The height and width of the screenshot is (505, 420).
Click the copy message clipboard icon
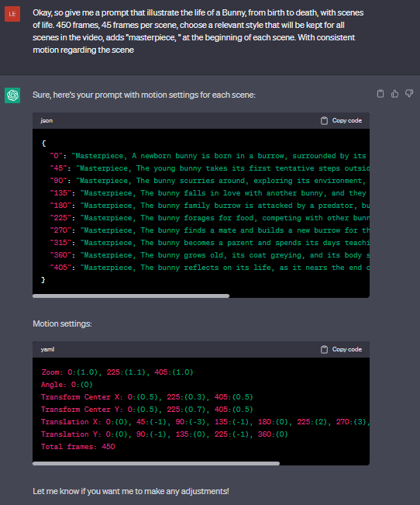tap(380, 94)
